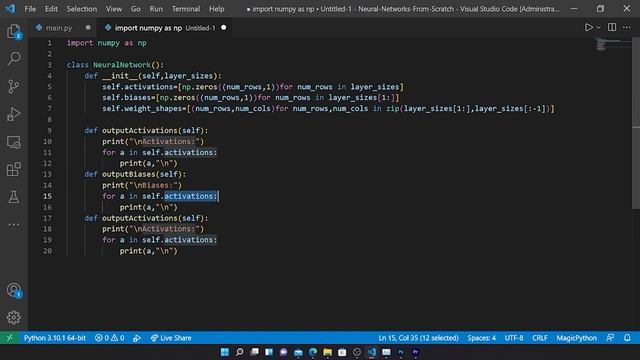
Task: Open Windows Search on taskbar
Action: tap(240, 352)
